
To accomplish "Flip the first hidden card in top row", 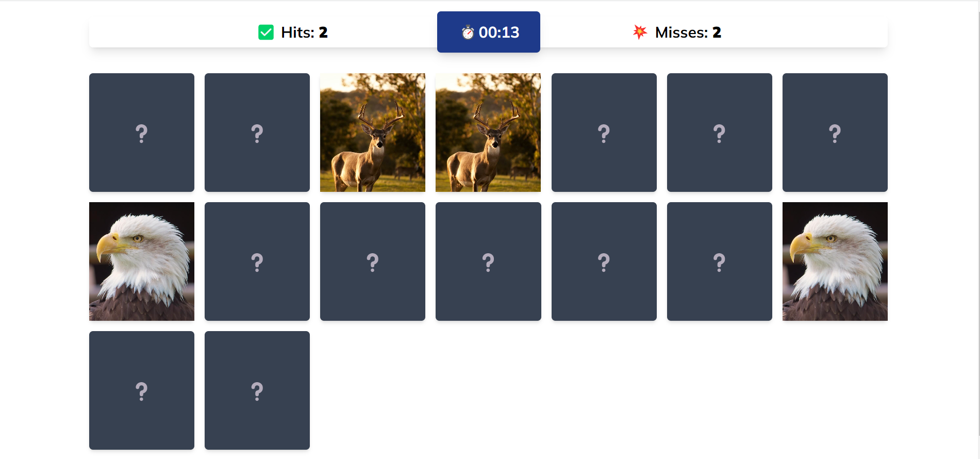I will click(x=142, y=133).
